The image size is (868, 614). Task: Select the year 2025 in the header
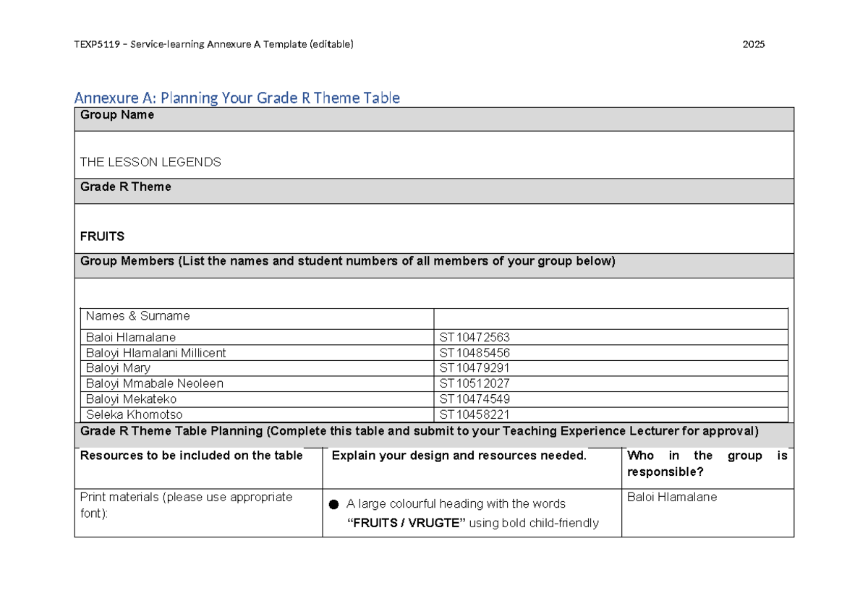pos(754,44)
